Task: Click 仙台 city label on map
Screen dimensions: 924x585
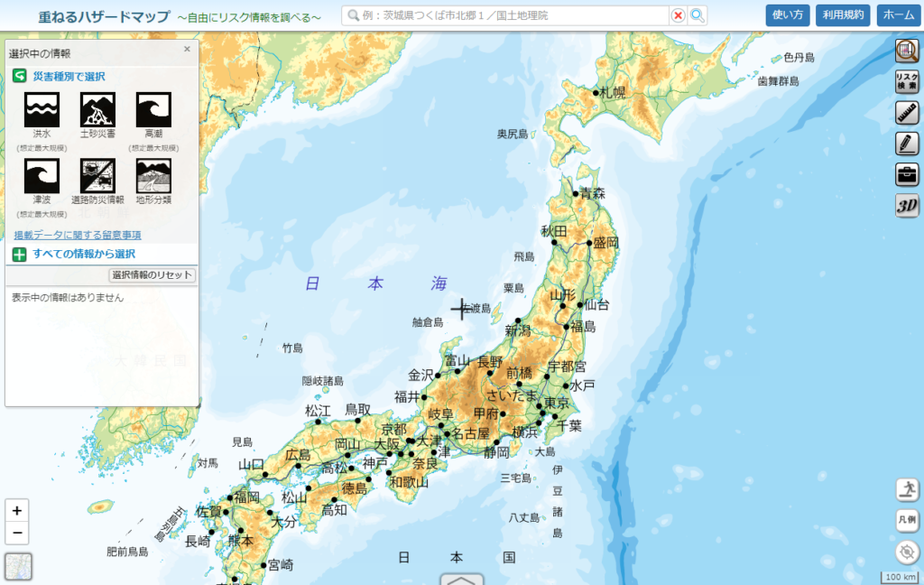Action: (x=596, y=305)
